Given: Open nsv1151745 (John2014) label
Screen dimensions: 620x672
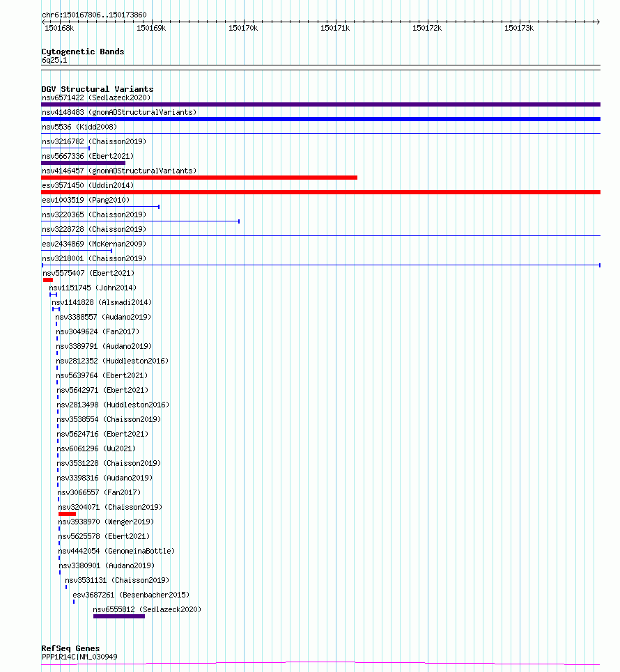Looking at the screenshot, I should coord(93,288).
